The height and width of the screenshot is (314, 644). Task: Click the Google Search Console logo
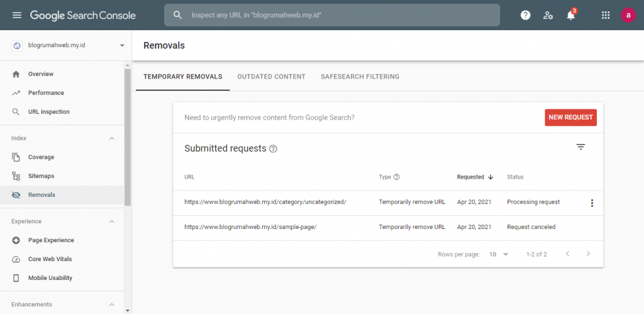pyautogui.click(x=82, y=16)
